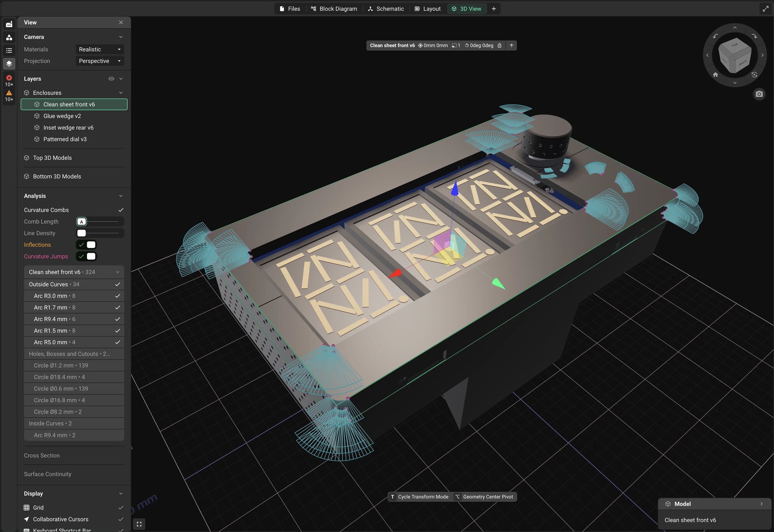Add a new tab with the plus icon

(x=494, y=9)
